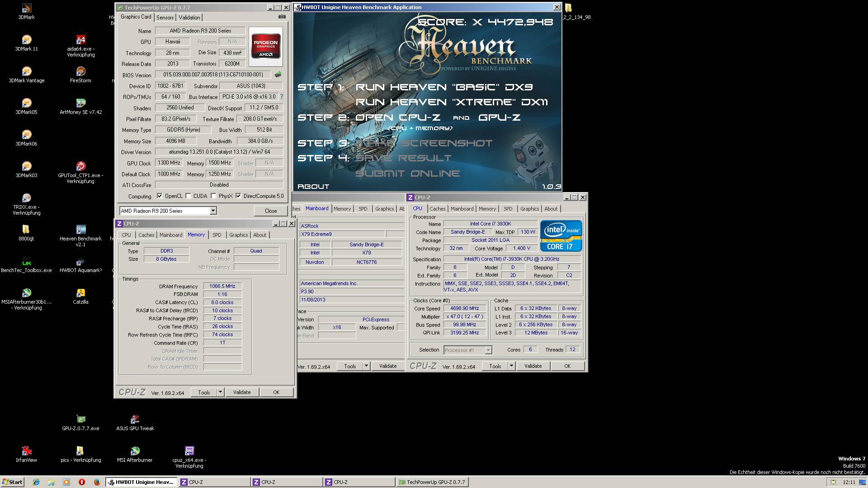
Task: Open 3DMark06 desktop icon
Action: 26,138
